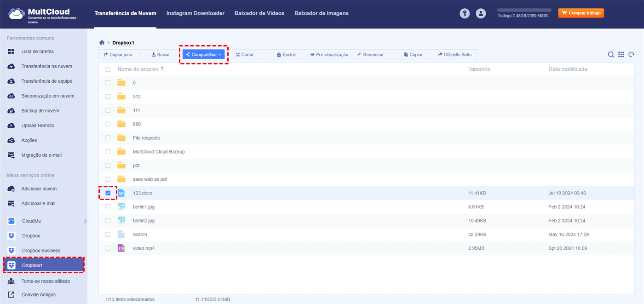Toggle sort order on Nome do arquivo
Image resolution: width=644 pixels, height=304 pixels.
140,69
